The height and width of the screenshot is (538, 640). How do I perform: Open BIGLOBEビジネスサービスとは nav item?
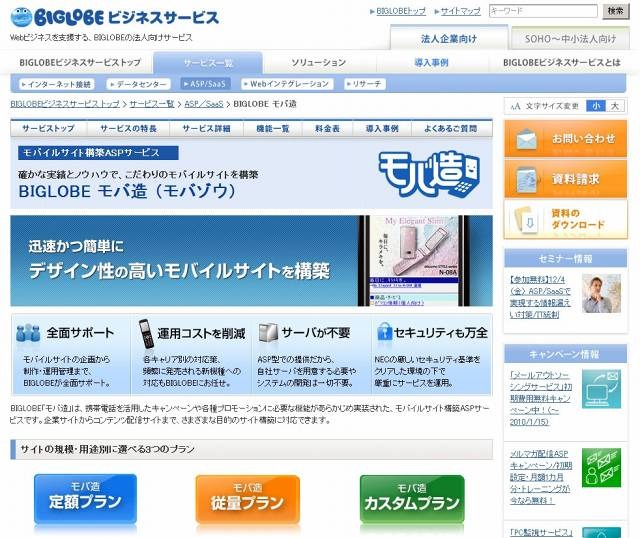[562, 62]
